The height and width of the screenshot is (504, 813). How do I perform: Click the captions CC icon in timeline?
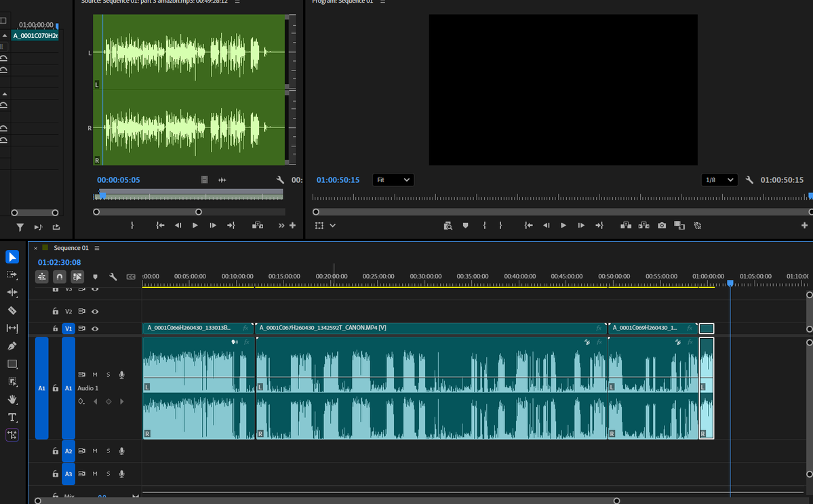point(131,276)
